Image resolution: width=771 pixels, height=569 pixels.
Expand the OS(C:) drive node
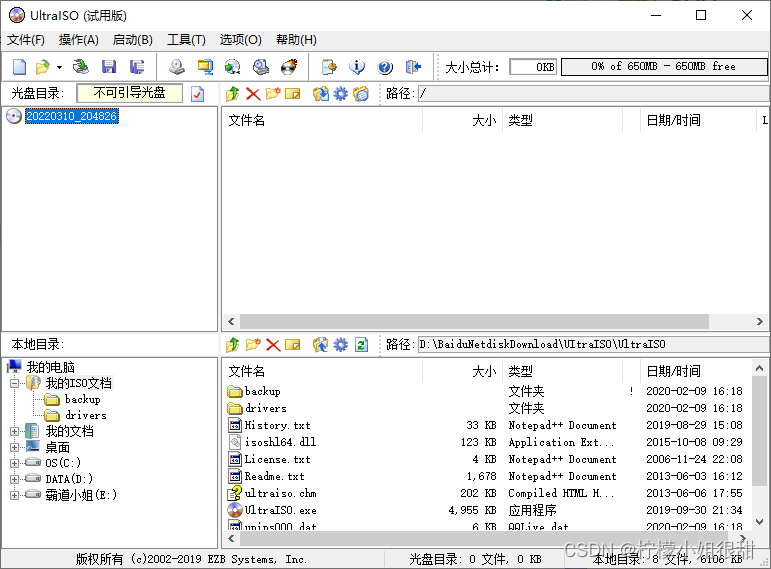[15, 463]
